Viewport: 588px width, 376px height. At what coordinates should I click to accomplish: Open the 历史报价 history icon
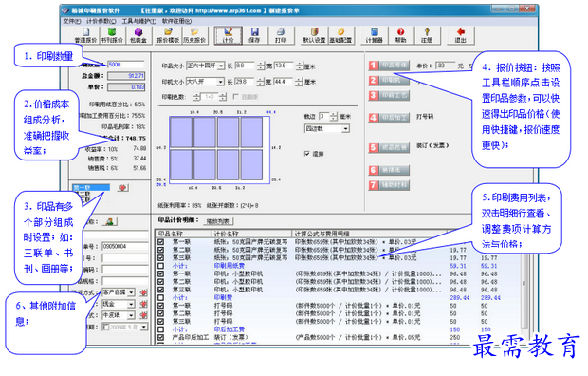(194, 35)
